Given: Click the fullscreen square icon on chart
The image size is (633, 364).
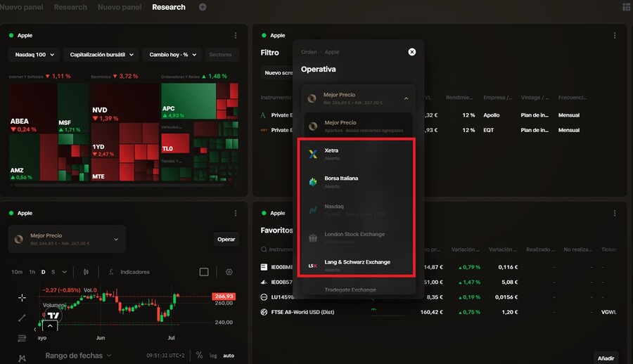Looking at the screenshot, I should coord(204,272).
